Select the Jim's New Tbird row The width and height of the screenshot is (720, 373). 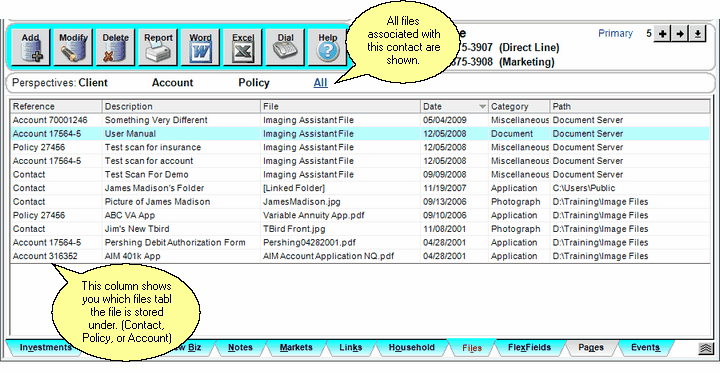360,229
